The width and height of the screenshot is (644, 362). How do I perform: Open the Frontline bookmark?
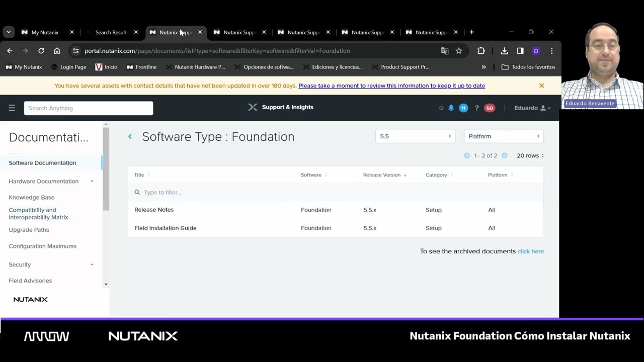coord(141,67)
